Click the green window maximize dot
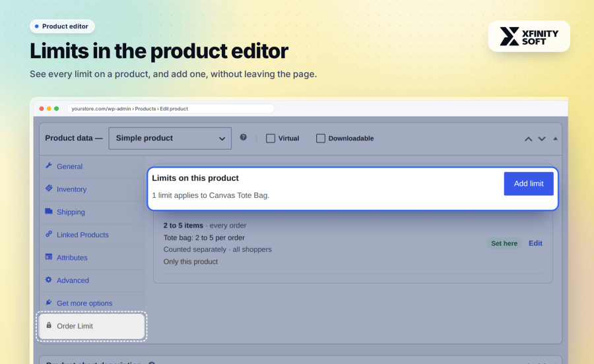 pos(57,109)
